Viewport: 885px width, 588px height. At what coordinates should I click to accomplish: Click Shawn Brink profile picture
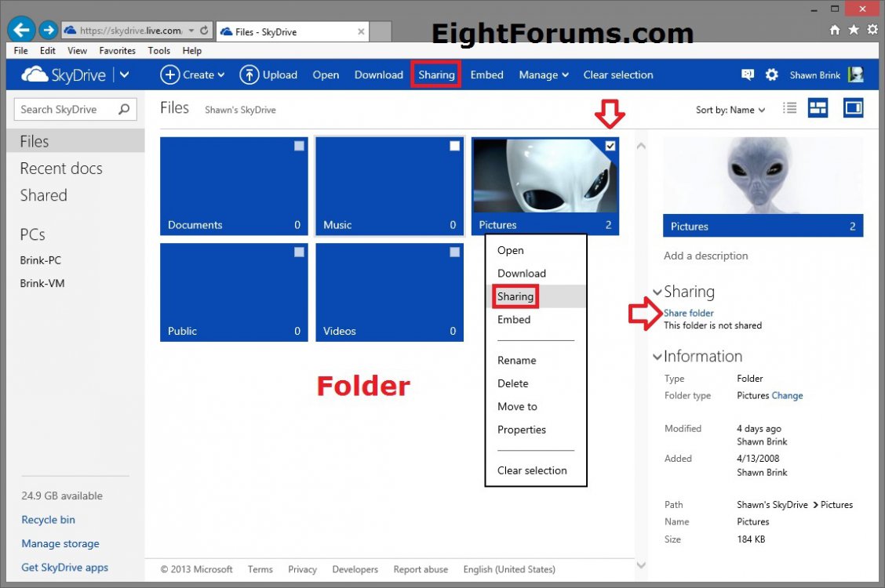tap(856, 74)
